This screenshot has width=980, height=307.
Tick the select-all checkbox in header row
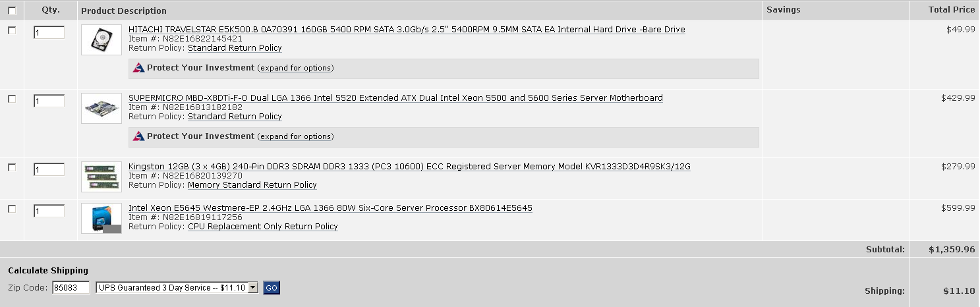(x=12, y=11)
